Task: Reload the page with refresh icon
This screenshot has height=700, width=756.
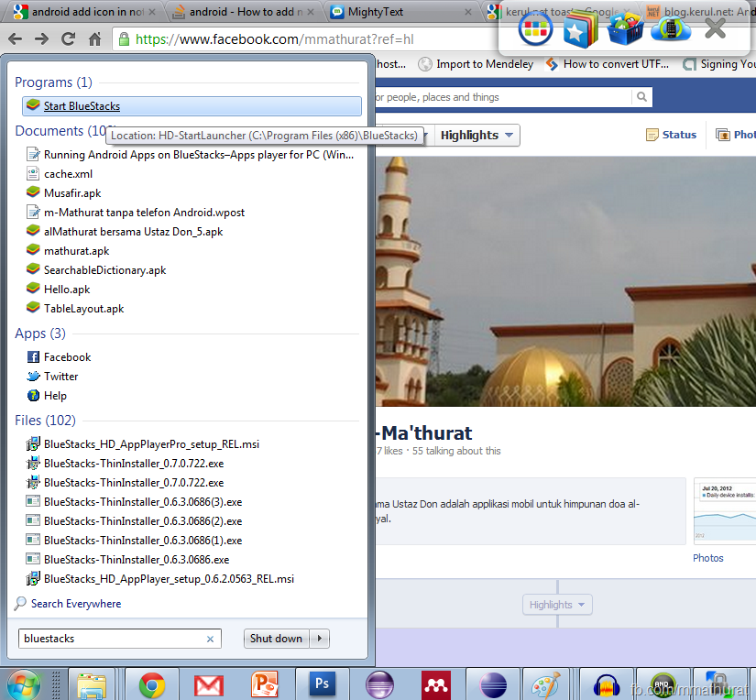Action: point(68,39)
